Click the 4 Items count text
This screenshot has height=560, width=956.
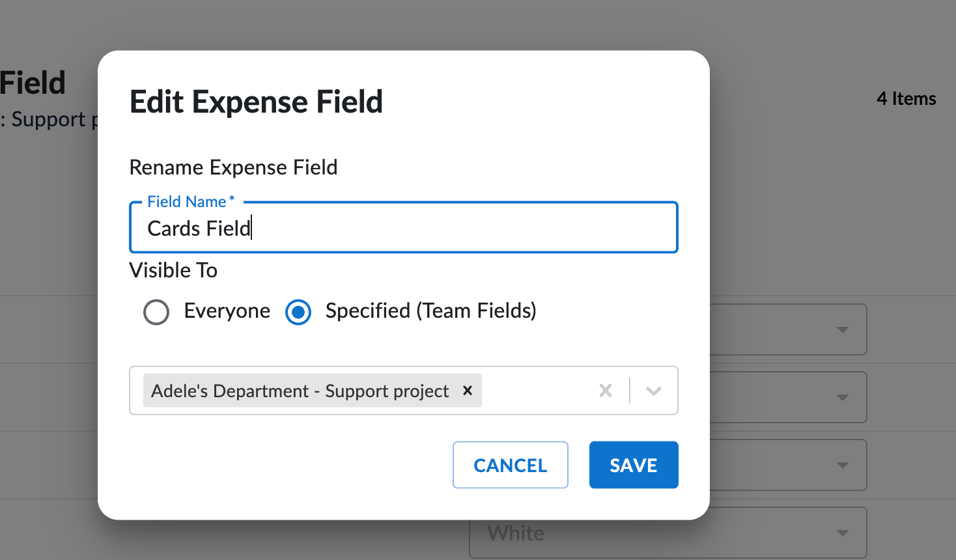pyautogui.click(x=906, y=99)
